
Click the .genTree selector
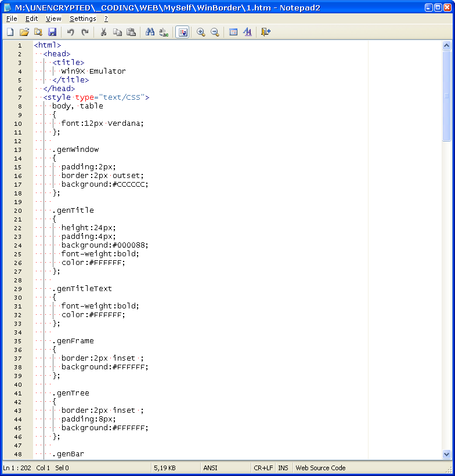[x=71, y=393]
